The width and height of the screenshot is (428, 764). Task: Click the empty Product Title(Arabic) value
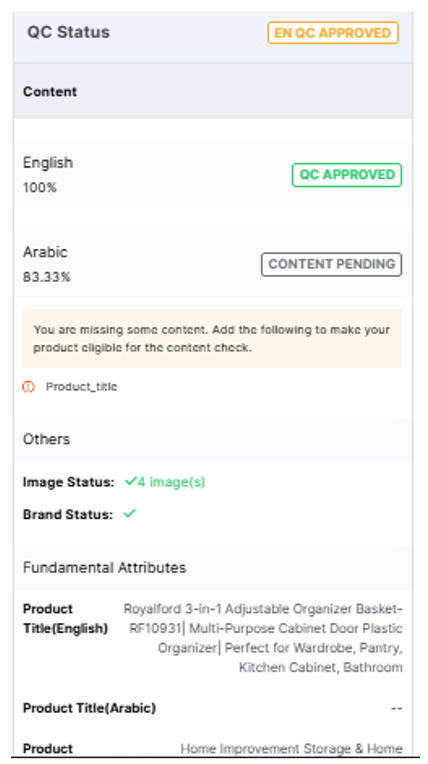coord(397,708)
